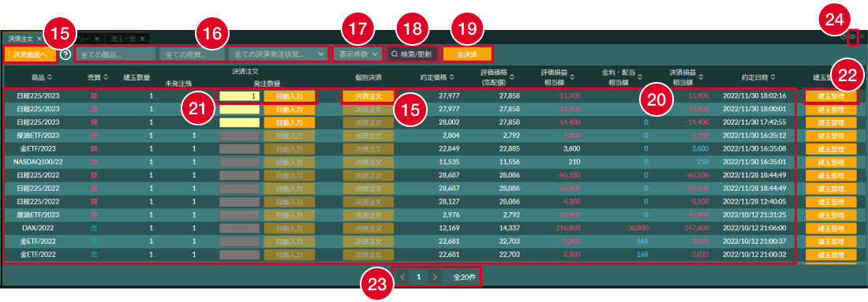Image resolution: width=868 pixels, height=302 pixels.
Task: Click the 全決済 button
Action: [467, 54]
